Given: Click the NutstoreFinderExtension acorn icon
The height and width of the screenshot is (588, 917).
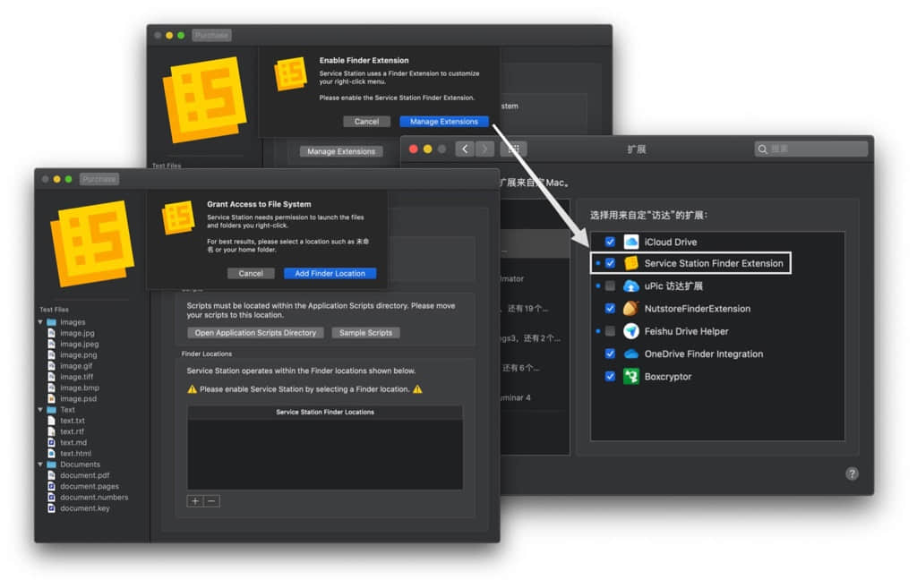Looking at the screenshot, I should pyautogui.click(x=631, y=309).
